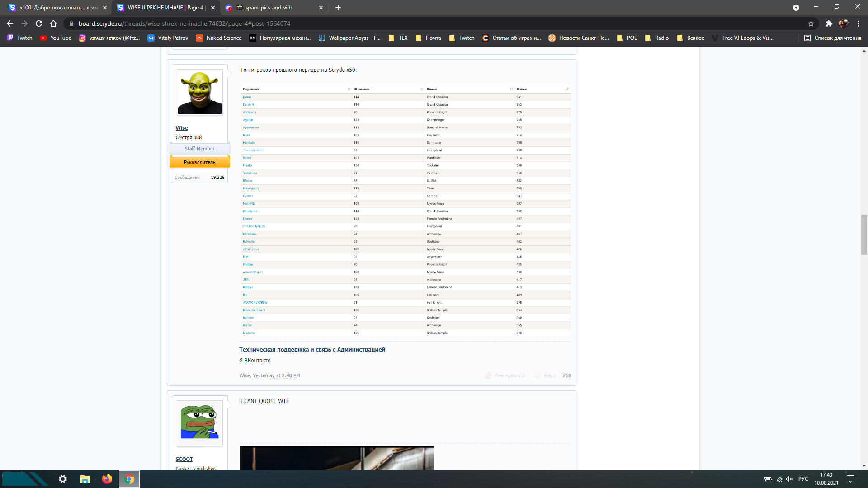Click Reply on Wise's post
Viewport: 868px width, 488px height.
pyautogui.click(x=550, y=375)
